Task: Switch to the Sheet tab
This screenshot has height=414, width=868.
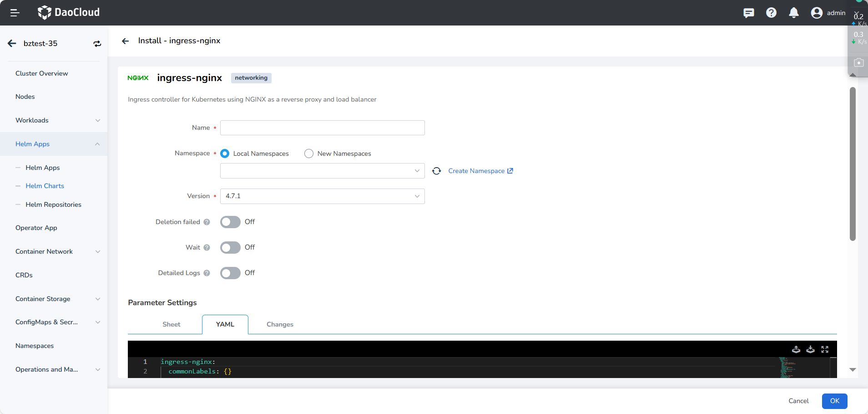Action: pos(172,324)
